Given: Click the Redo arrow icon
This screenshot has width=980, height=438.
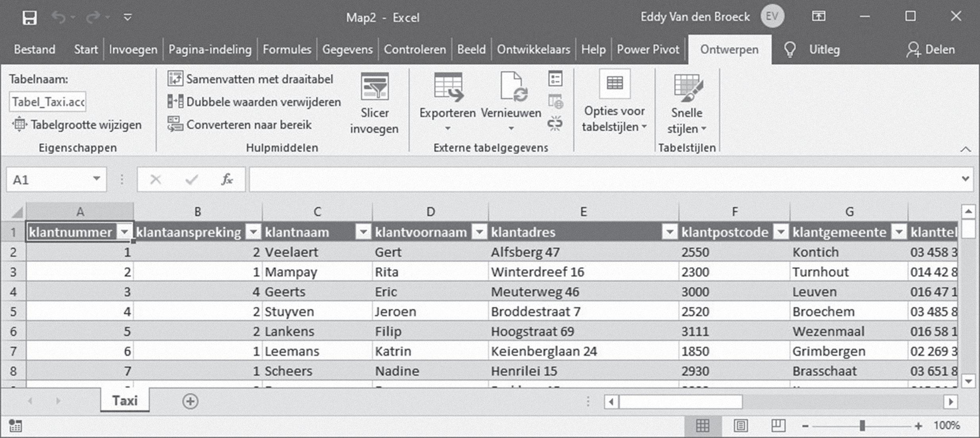Looking at the screenshot, I should coord(93,17).
